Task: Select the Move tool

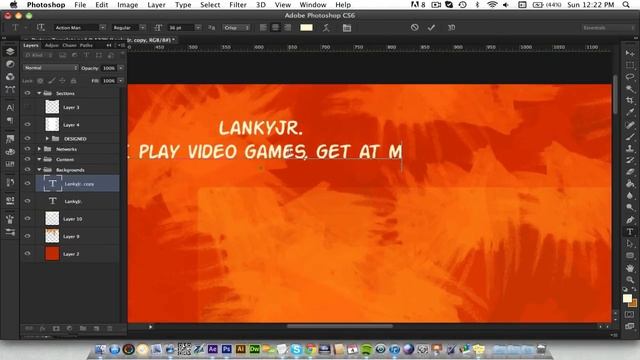Action: pyautogui.click(x=630, y=53)
